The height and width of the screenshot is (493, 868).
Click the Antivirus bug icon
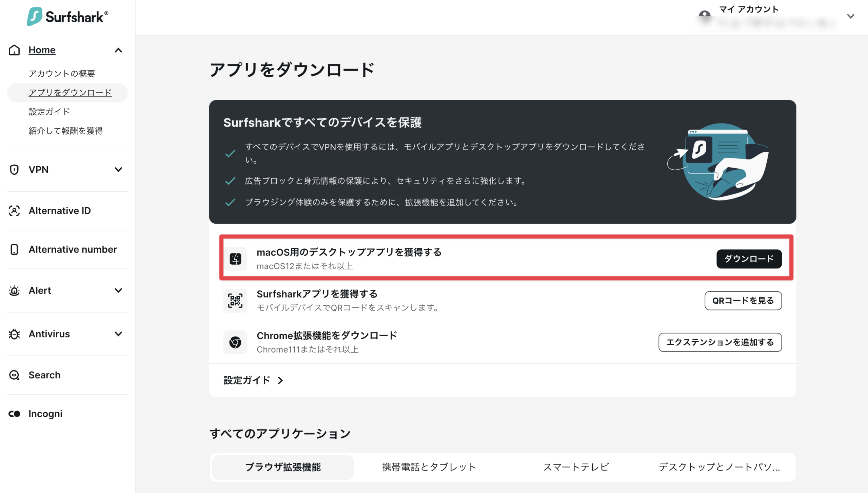14,334
